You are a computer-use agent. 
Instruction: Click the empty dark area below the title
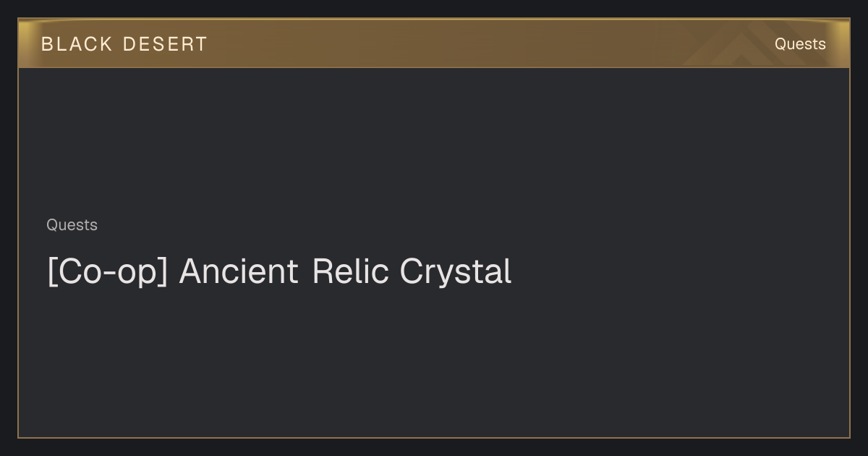(x=434, y=362)
